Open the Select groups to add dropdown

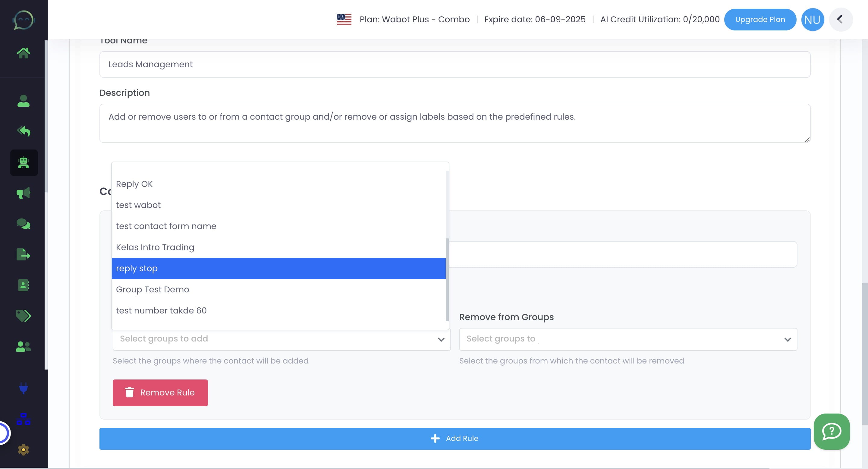click(x=282, y=339)
